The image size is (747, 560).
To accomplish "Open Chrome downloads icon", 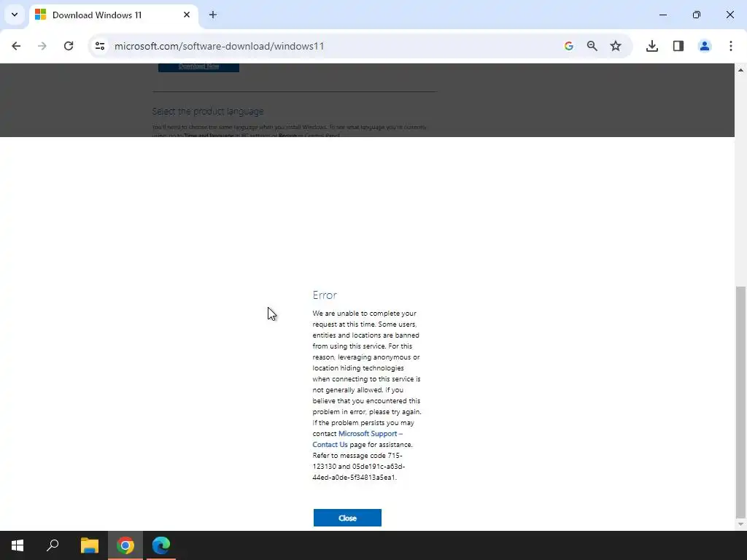I will pyautogui.click(x=651, y=46).
